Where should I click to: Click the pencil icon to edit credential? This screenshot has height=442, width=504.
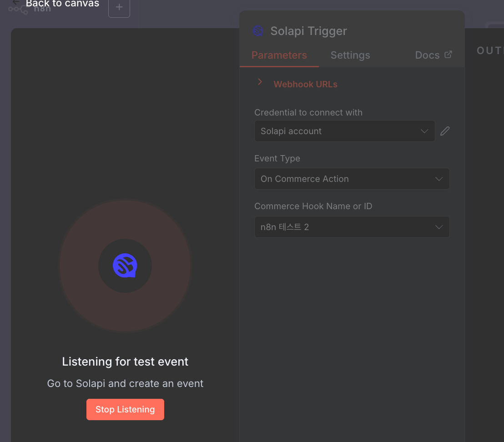click(445, 131)
